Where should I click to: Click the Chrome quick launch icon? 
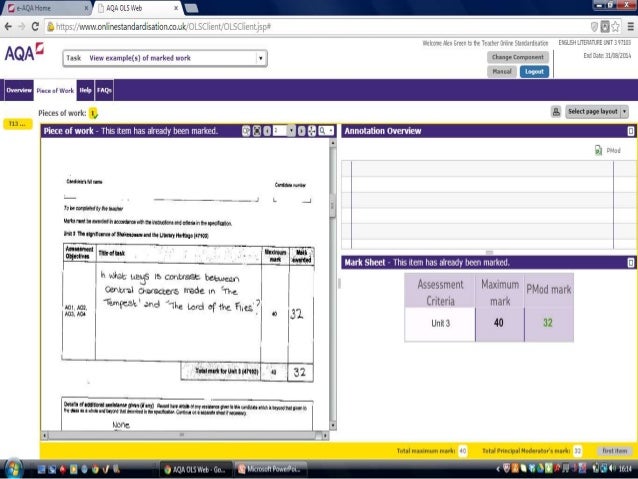tap(95, 469)
